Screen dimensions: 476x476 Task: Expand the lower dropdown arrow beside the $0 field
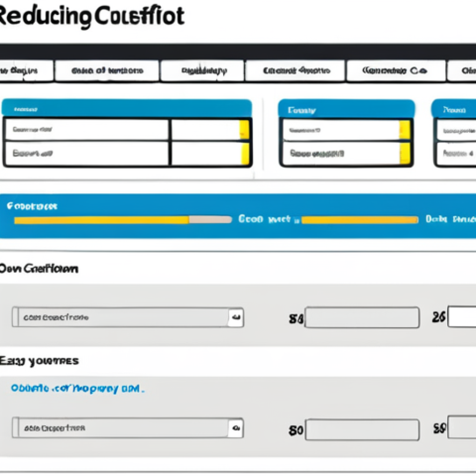[x=236, y=428]
